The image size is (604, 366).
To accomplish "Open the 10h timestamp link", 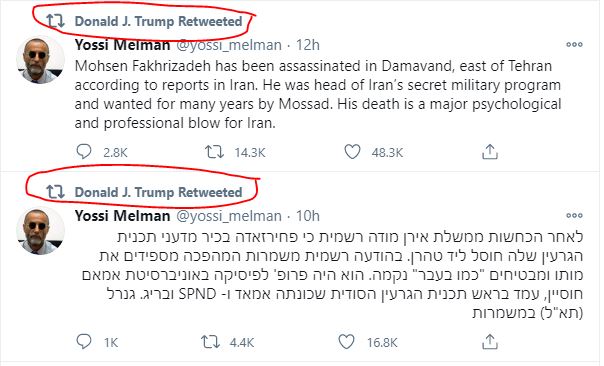I will tap(308, 216).
